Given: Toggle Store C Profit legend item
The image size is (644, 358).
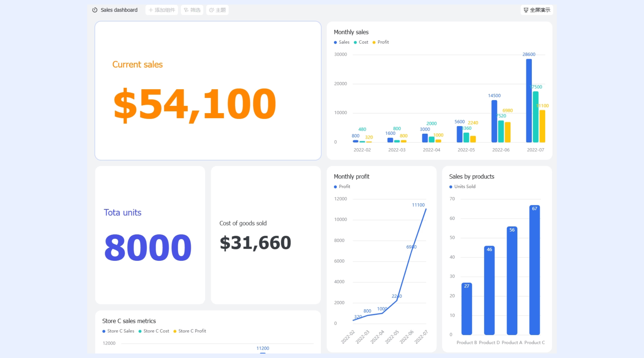Looking at the screenshot, I should coord(190,331).
